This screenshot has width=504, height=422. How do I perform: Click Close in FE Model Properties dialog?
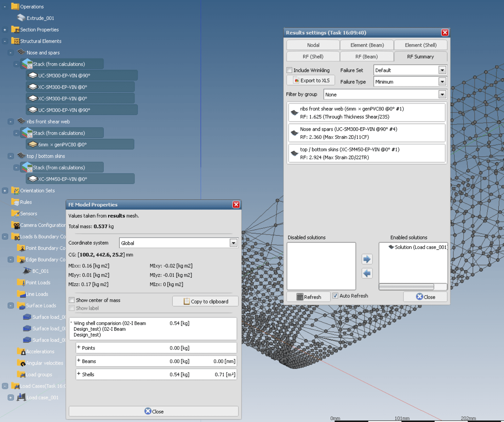point(154,411)
